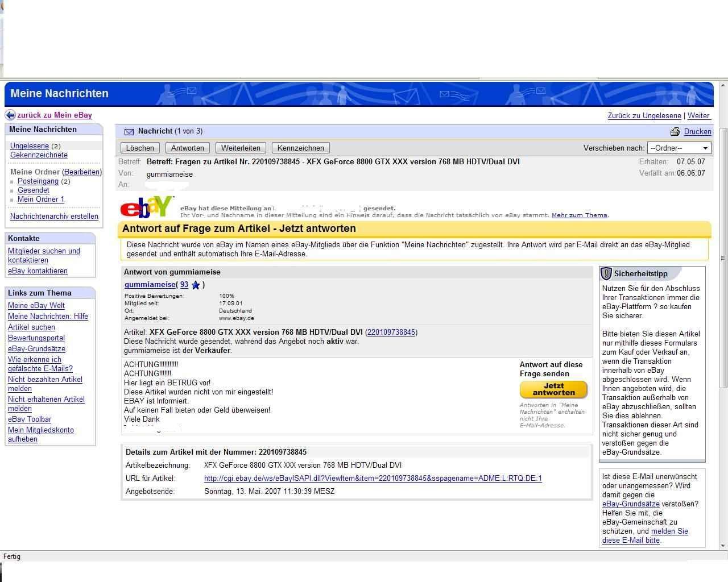
Task: Click the back arrow icon beside zurück zu Mein eBay
Action: click(x=10, y=115)
